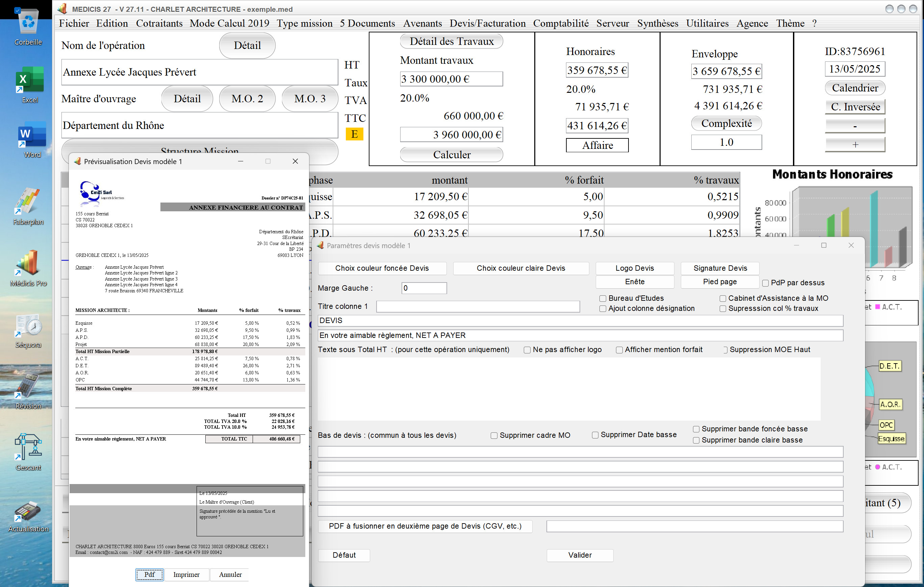
Task: Close the Prévisualisation Devis window
Action: (295, 161)
